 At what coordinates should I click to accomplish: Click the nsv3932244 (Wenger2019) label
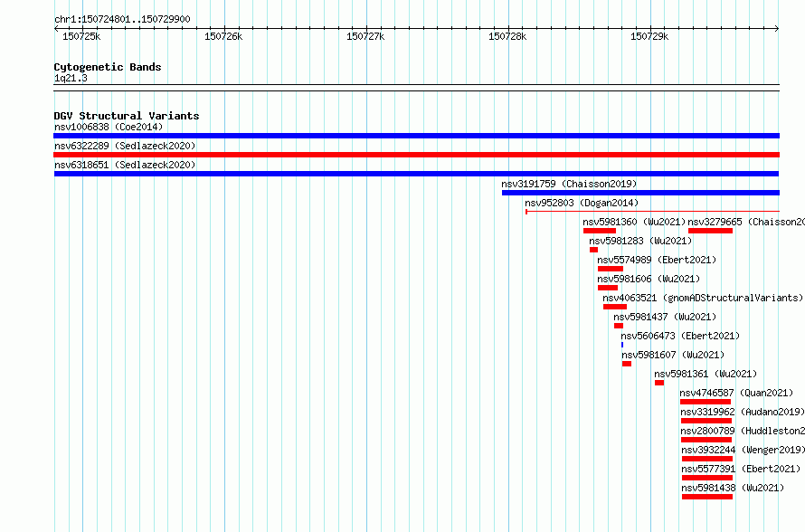click(743, 450)
